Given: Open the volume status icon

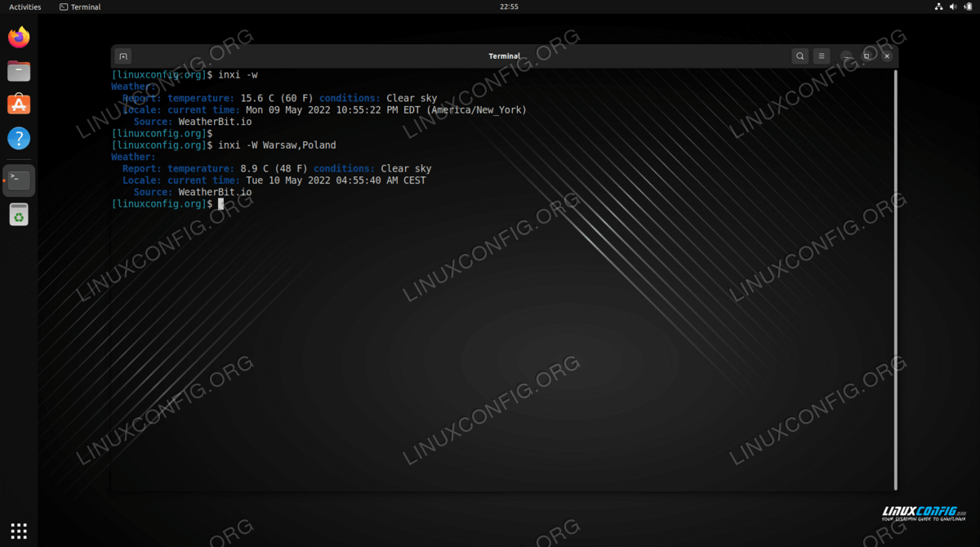Looking at the screenshot, I should (953, 7).
